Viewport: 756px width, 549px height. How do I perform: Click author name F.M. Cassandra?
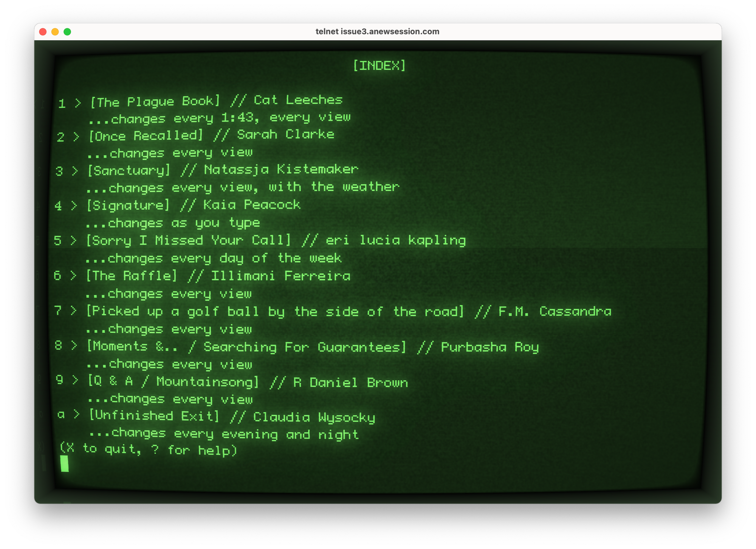pos(555,311)
